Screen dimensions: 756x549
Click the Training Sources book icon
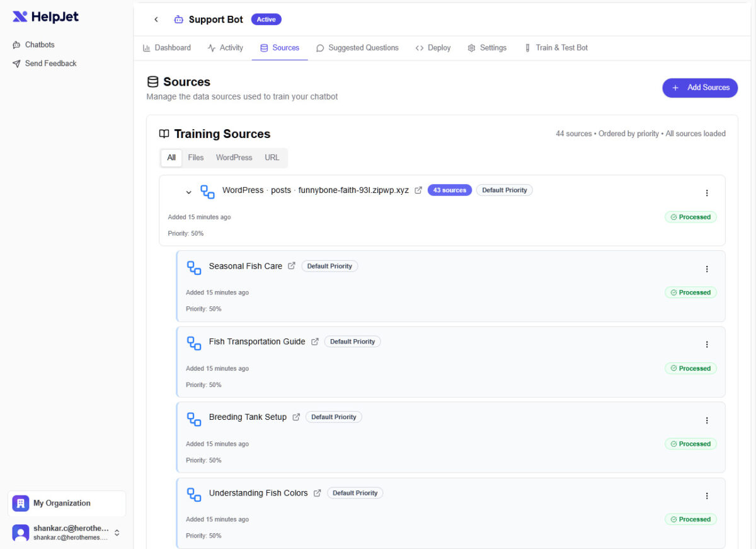point(164,134)
